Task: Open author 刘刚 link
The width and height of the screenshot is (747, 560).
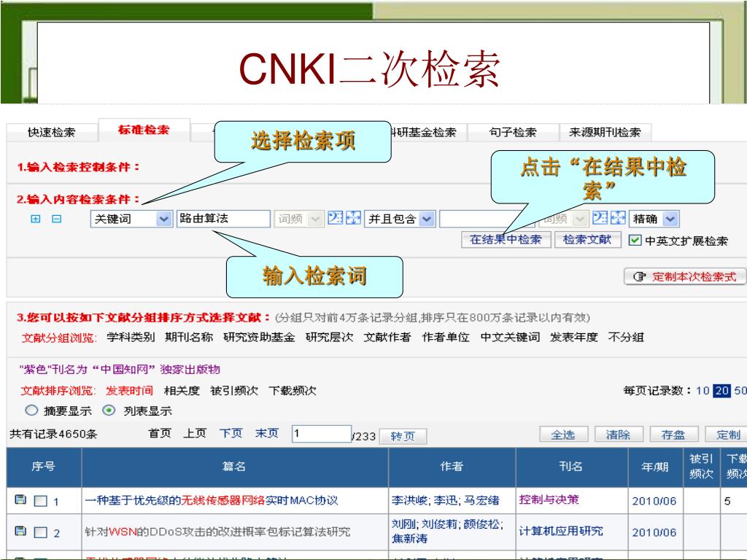Action: point(403,524)
